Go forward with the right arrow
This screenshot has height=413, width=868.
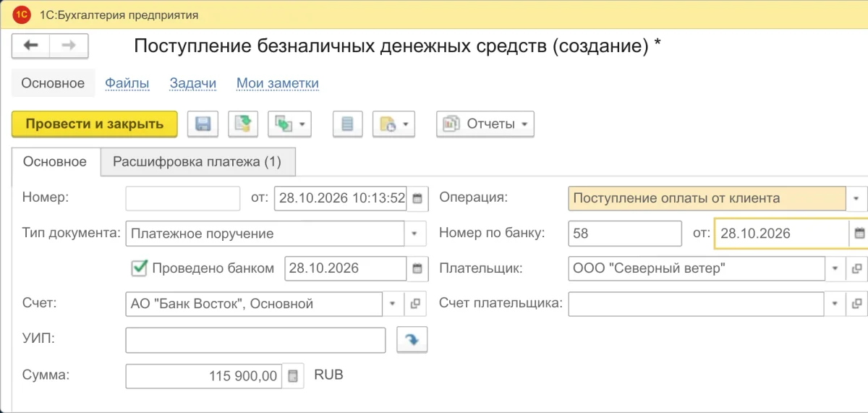pyautogui.click(x=69, y=46)
